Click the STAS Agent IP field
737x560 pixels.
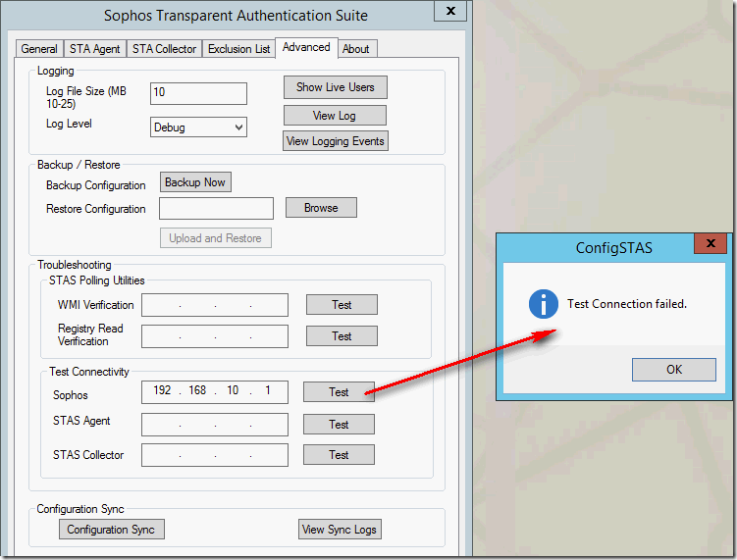[x=215, y=425]
